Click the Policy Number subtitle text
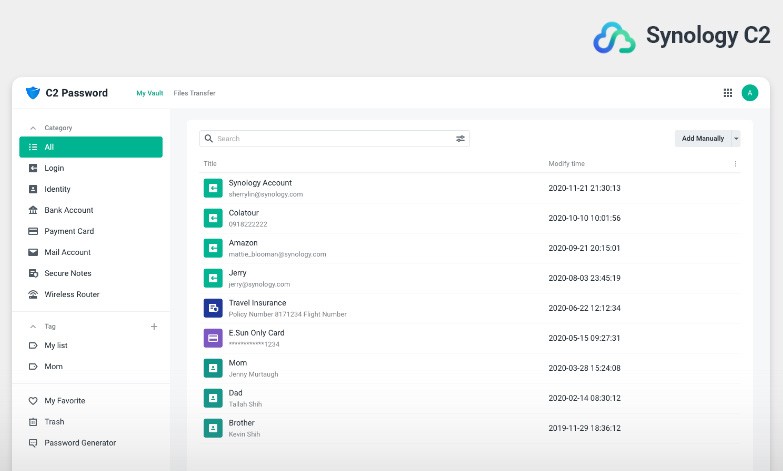This screenshot has width=783, height=471. (x=288, y=314)
